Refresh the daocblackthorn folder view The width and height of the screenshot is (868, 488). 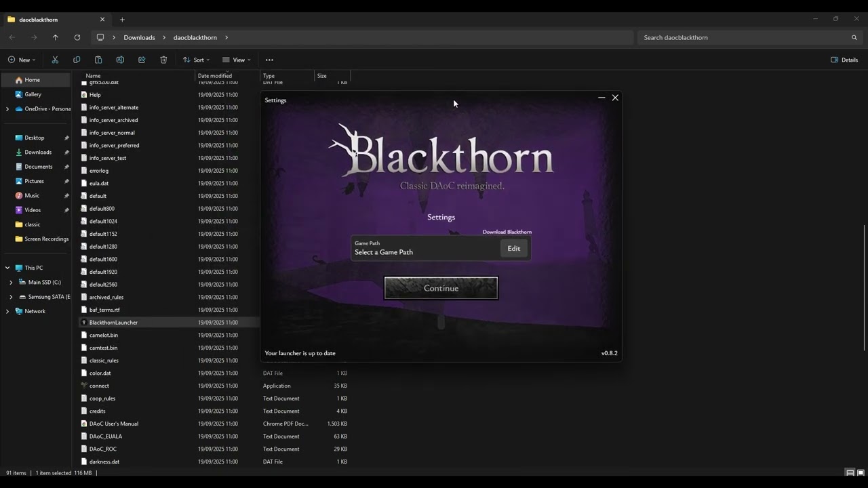pyautogui.click(x=77, y=37)
